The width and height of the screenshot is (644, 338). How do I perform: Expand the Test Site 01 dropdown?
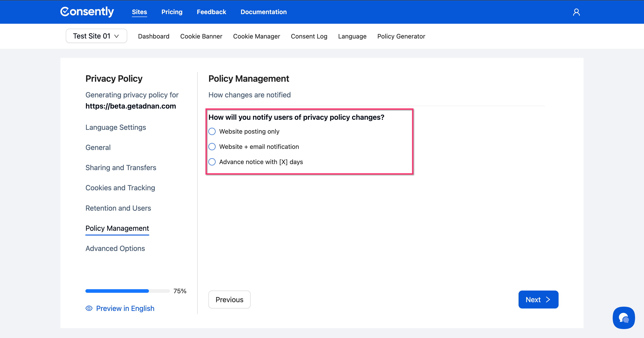pyautogui.click(x=96, y=36)
